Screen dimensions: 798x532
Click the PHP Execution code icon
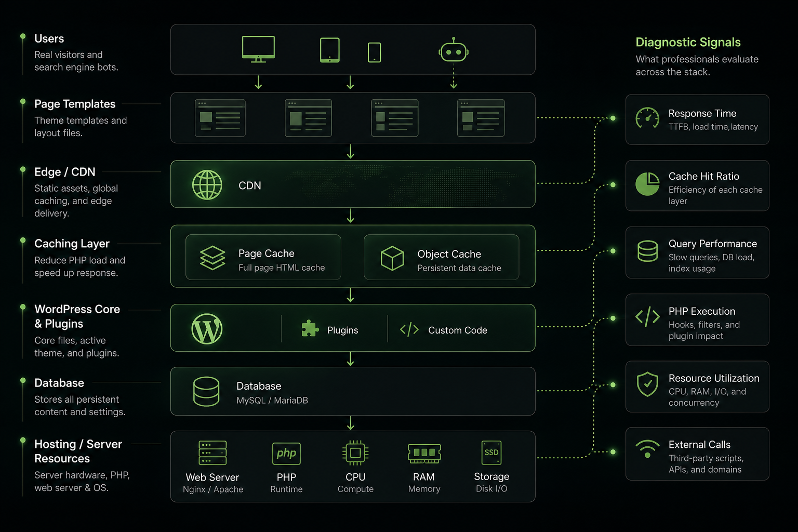[x=647, y=317]
